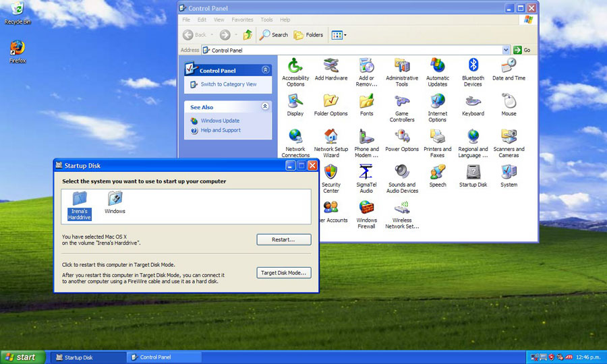This screenshot has width=607, height=364.
Task: Select the Firefox desktop shortcut
Action: 18,52
